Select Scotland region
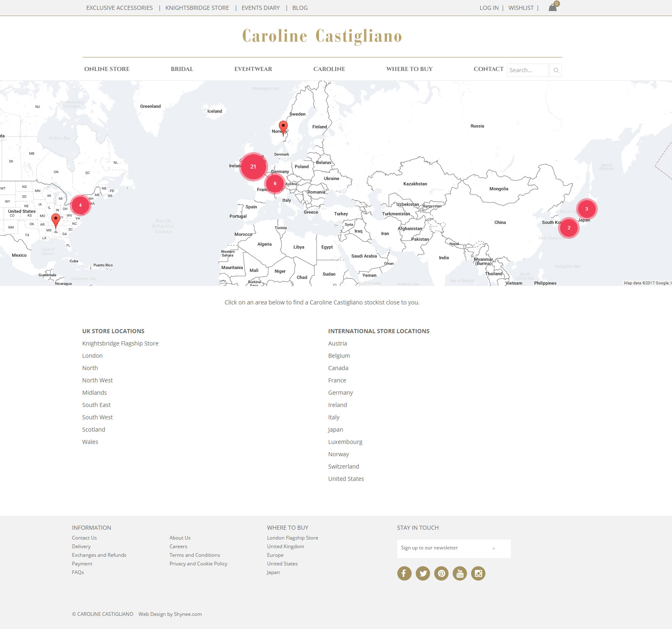 click(93, 430)
